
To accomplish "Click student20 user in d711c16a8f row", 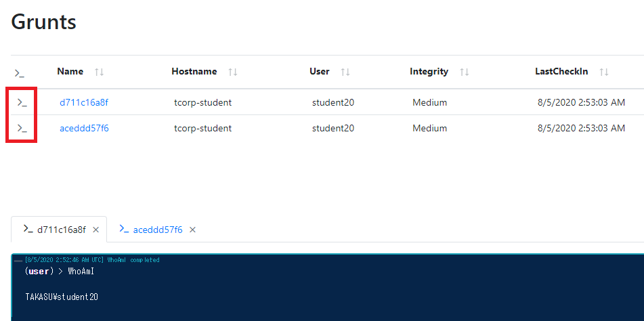I will [x=333, y=103].
